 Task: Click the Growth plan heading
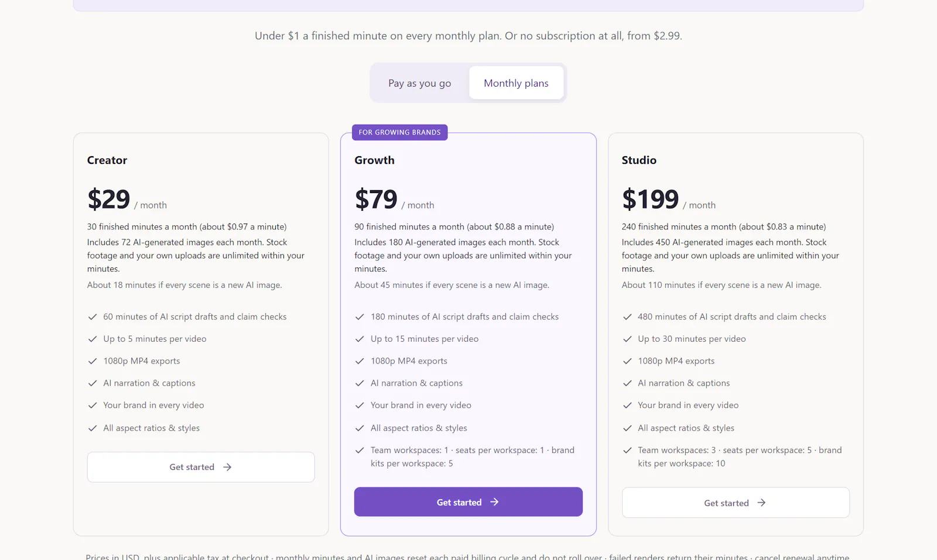pyautogui.click(x=374, y=160)
